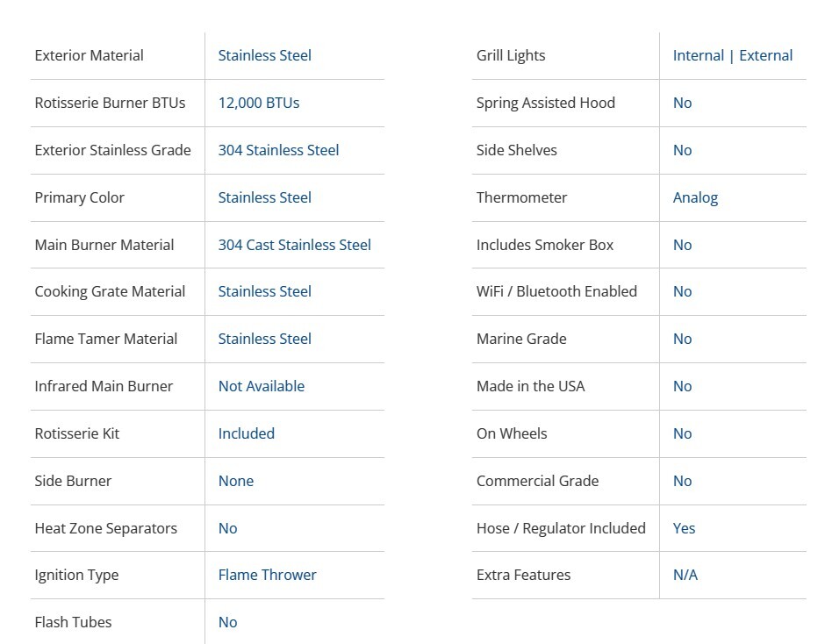The width and height of the screenshot is (825, 644).
Task: Select the 304 Cast Stainless Steel link
Action: point(294,245)
